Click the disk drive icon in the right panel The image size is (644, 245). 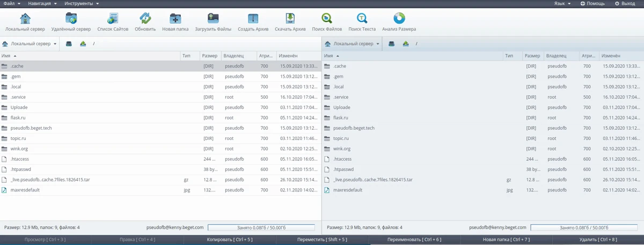click(x=392, y=44)
